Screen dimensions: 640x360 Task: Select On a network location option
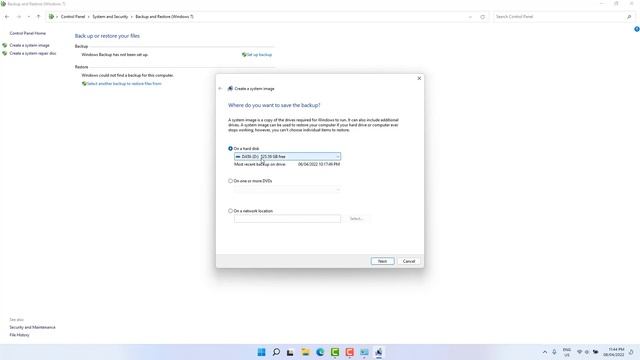tap(230, 211)
